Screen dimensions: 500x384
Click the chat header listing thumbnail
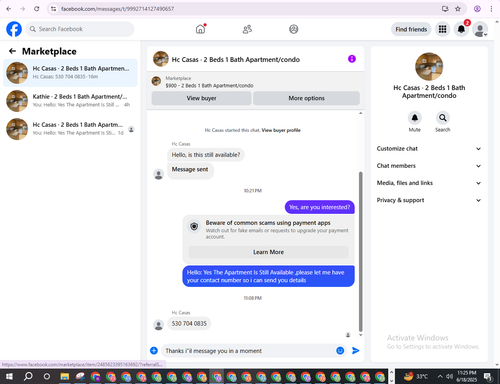(x=161, y=59)
